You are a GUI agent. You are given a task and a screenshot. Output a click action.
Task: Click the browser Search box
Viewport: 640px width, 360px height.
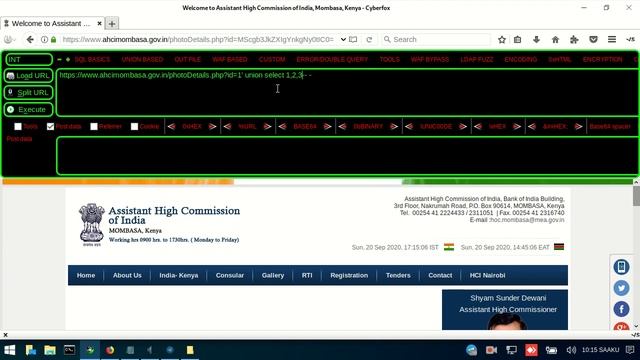[436, 40]
